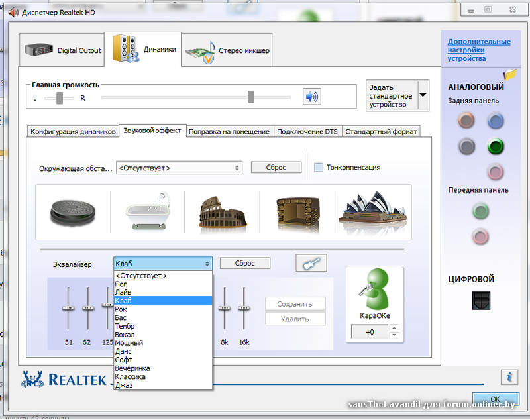Select the stone room environment preset
Screen dimensions: 530x420
pos(298,215)
